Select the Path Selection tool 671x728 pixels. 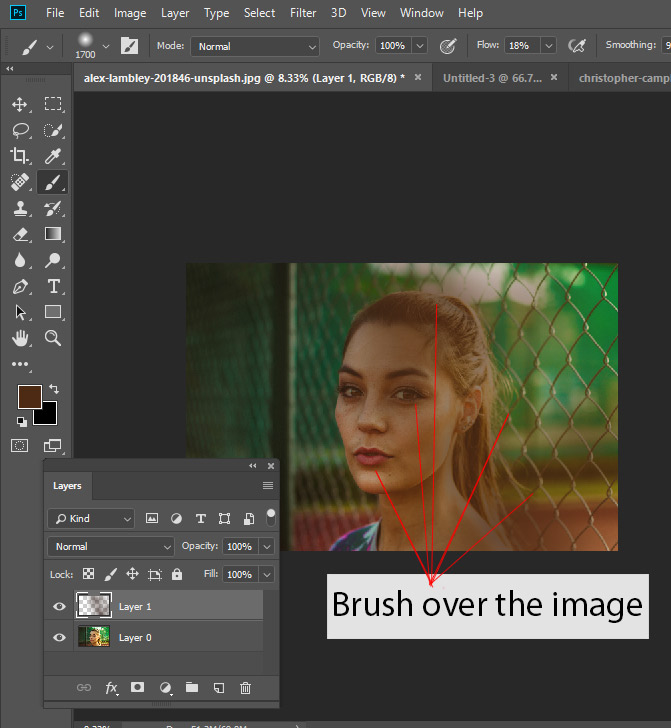click(x=20, y=312)
